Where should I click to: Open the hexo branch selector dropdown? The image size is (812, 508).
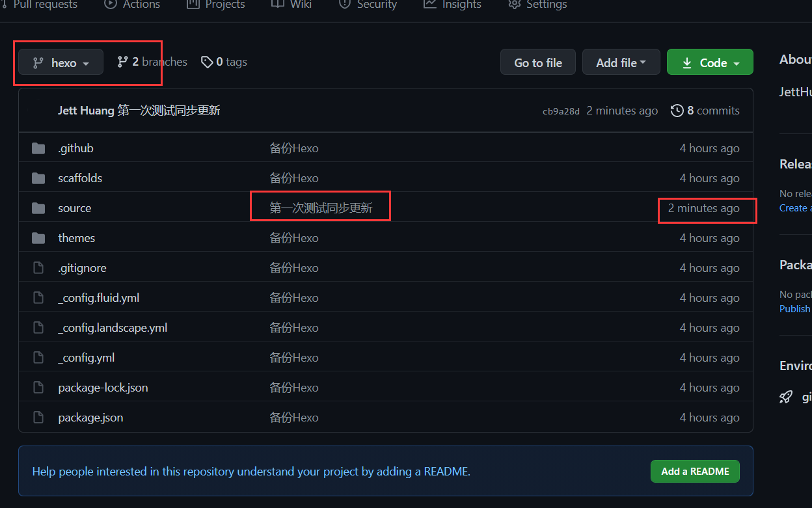click(x=61, y=62)
